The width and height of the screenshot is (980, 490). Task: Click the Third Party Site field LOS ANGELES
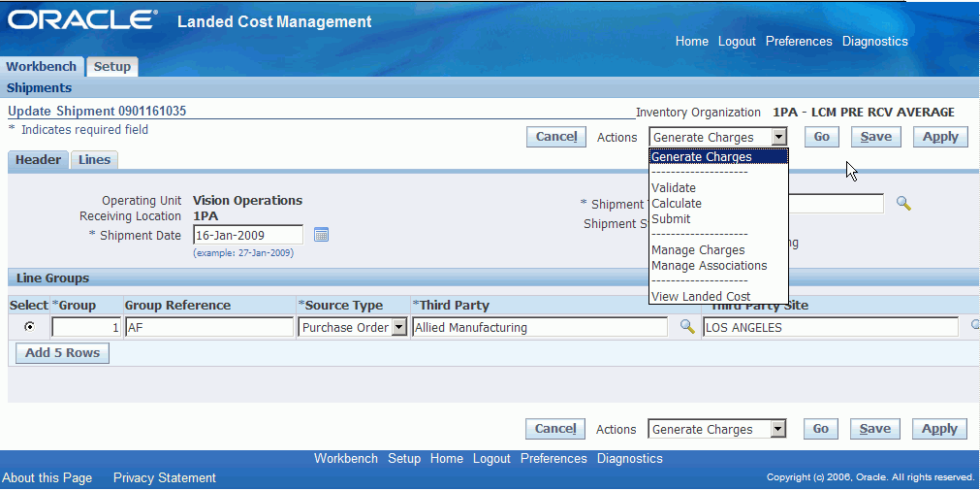click(831, 327)
